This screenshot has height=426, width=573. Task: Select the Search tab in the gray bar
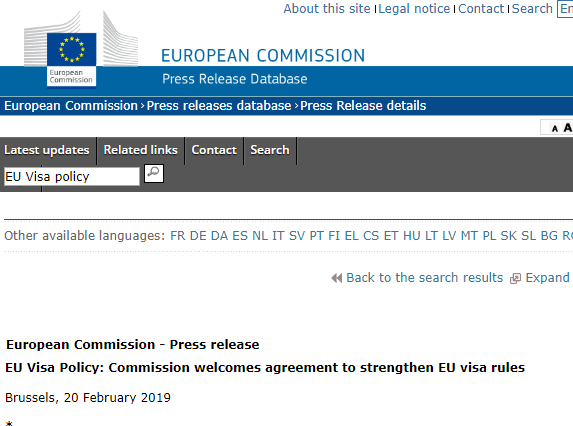[270, 150]
